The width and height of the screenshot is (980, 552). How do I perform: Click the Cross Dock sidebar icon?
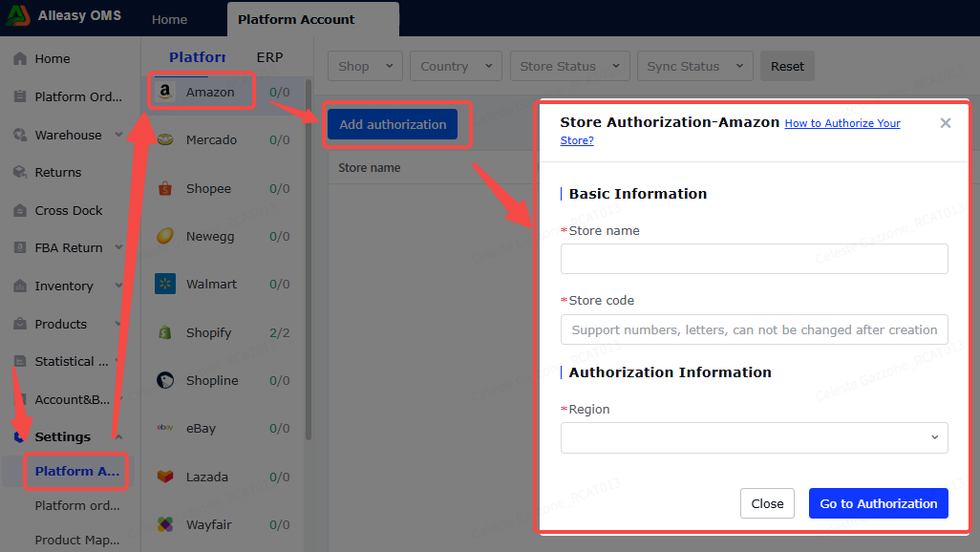pyautogui.click(x=20, y=210)
